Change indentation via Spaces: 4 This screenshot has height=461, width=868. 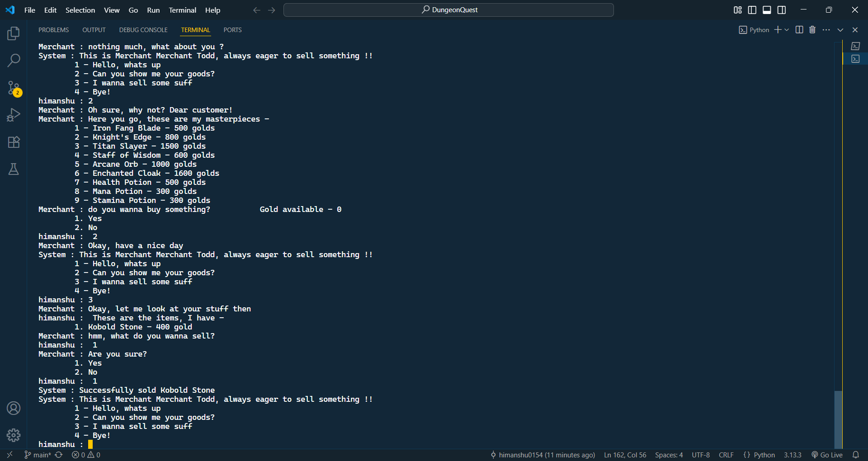pyautogui.click(x=669, y=455)
